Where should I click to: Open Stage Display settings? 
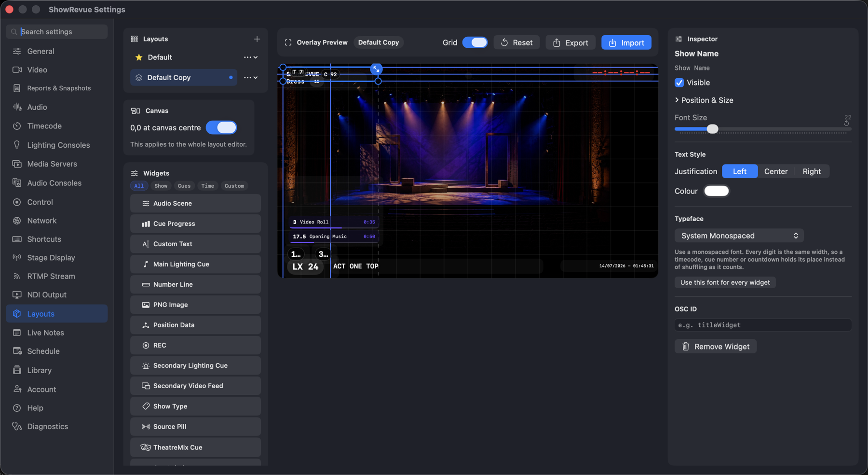[57, 258]
